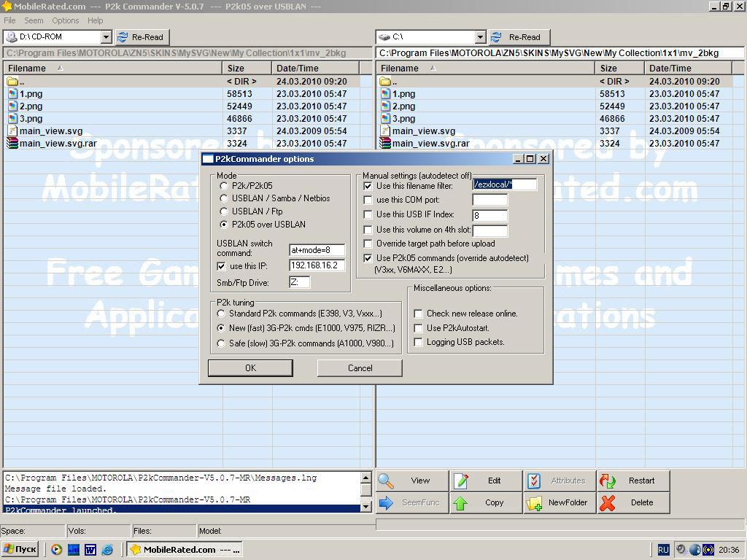This screenshot has width=747, height=560.
Task: Click the right panel path field
Action: point(560,52)
